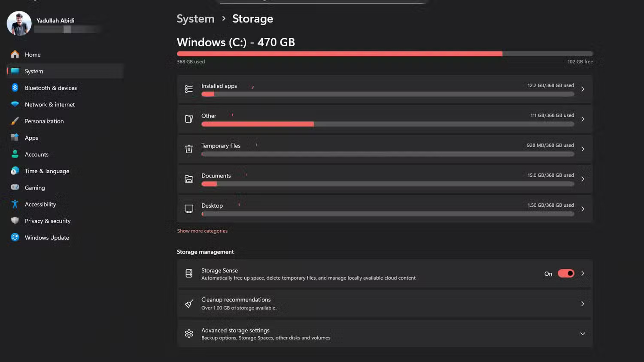Select the Cleanup recommendations broom icon

189,303
